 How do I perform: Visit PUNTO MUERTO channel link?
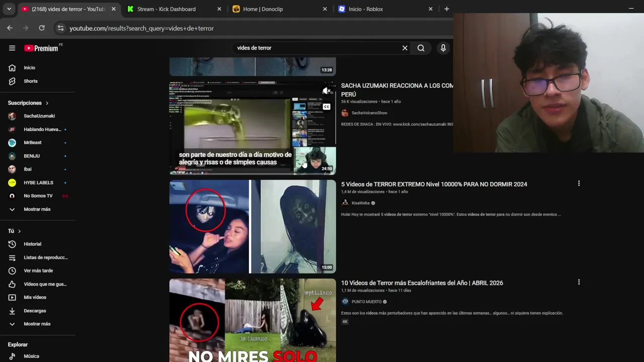(x=366, y=302)
